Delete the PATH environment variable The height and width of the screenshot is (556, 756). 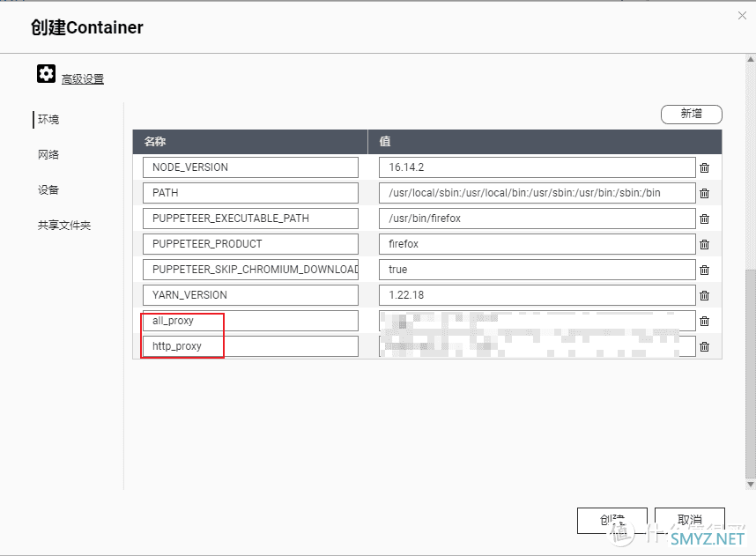click(704, 194)
